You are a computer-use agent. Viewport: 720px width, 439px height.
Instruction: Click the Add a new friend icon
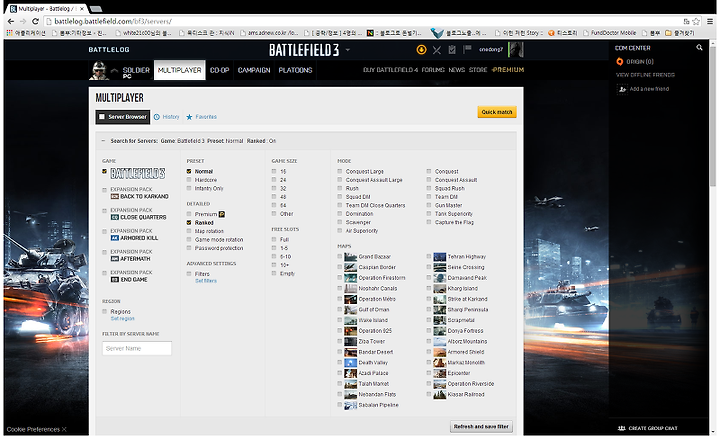622,89
